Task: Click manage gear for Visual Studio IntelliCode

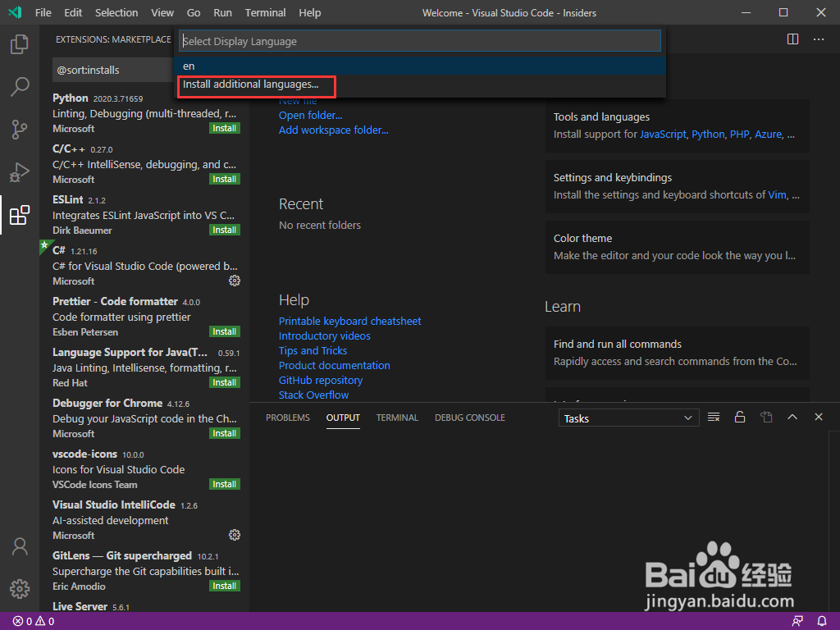Action: click(235, 535)
